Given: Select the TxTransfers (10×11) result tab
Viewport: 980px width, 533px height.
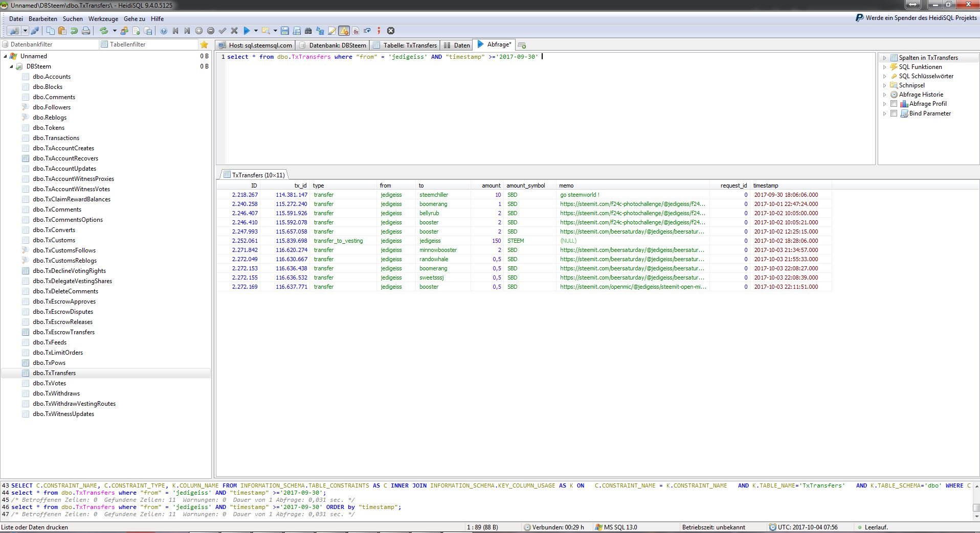Looking at the screenshot, I should pyautogui.click(x=254, y=175).
